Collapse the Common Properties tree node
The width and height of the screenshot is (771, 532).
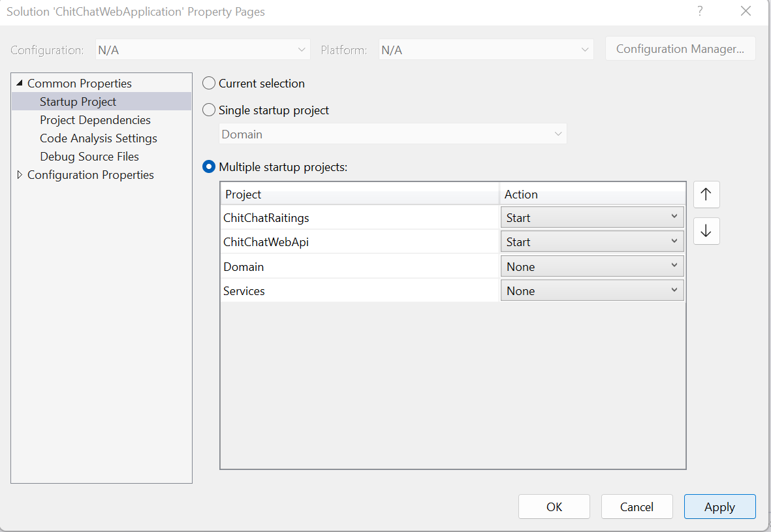19,83
